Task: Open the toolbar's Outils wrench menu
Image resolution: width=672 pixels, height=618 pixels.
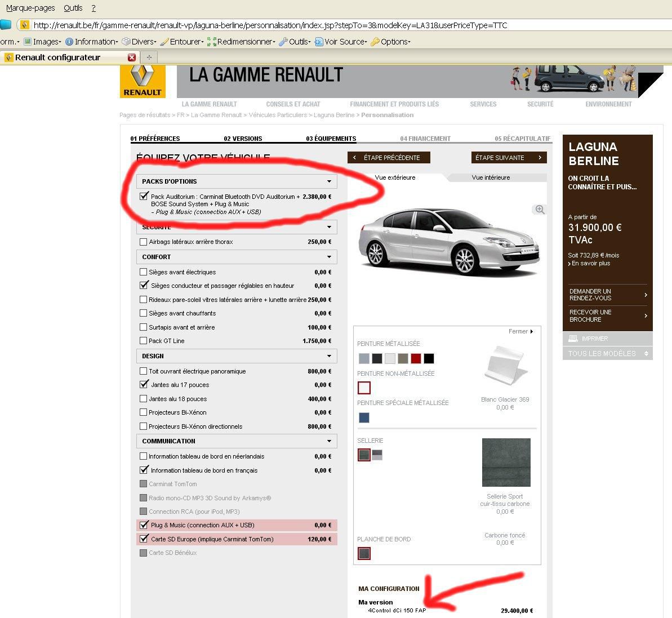Action: (295, 42)
